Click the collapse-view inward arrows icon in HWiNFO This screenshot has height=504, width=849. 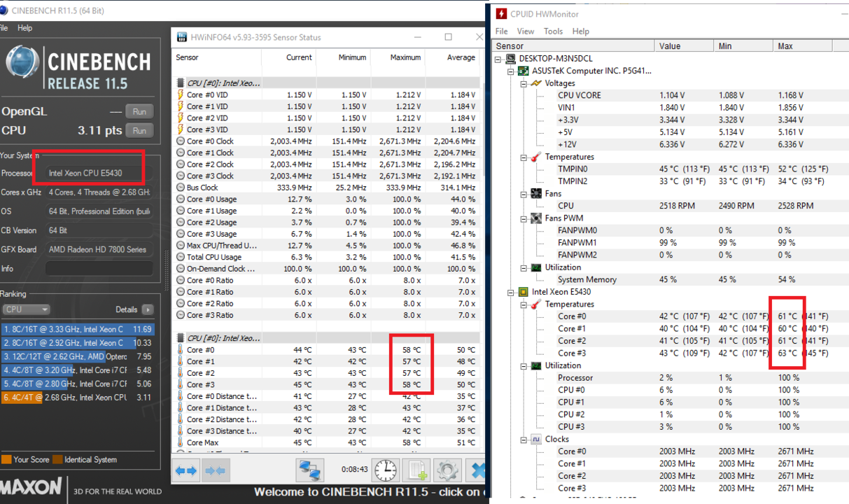point(216,470)
